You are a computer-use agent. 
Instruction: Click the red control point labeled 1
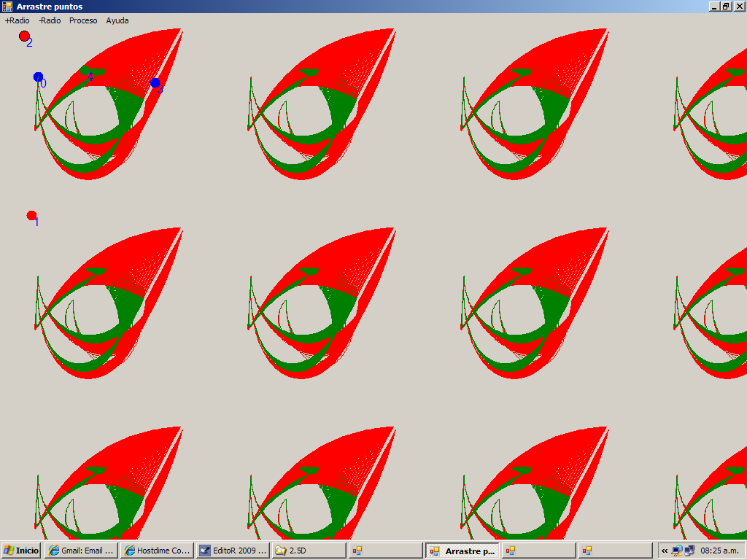pyautogui.click(x=31, y=215)
